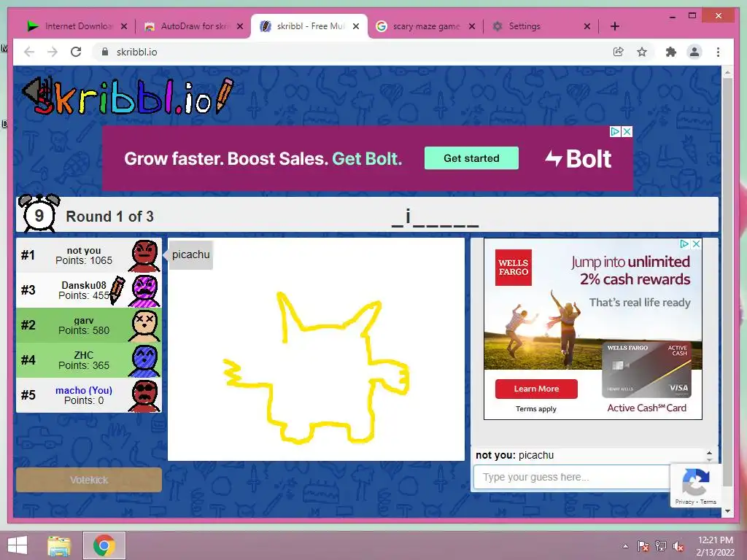Click the skribbl.io address bar URL
This screenshot has width=747, height=560.
coord(136,52)
